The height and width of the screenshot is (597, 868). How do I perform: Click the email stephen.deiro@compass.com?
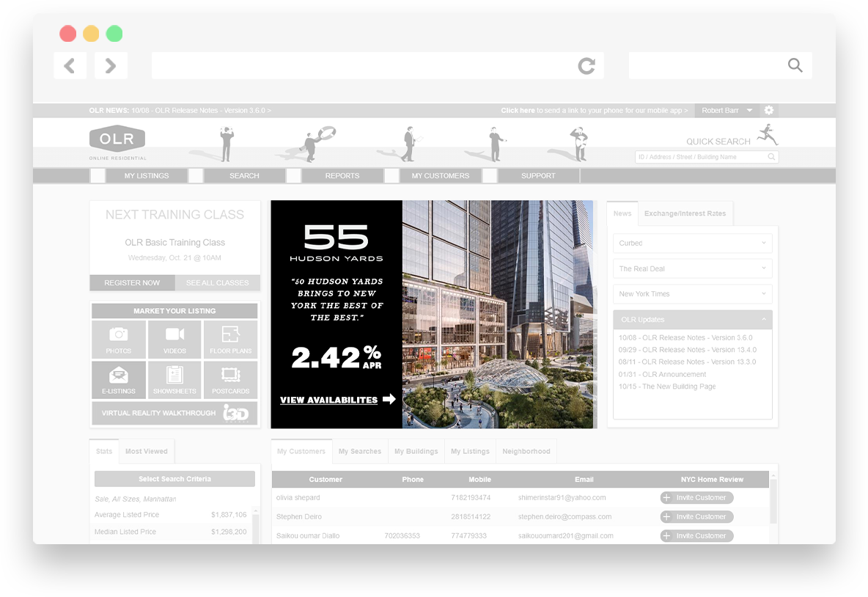(x=564, y=517)
